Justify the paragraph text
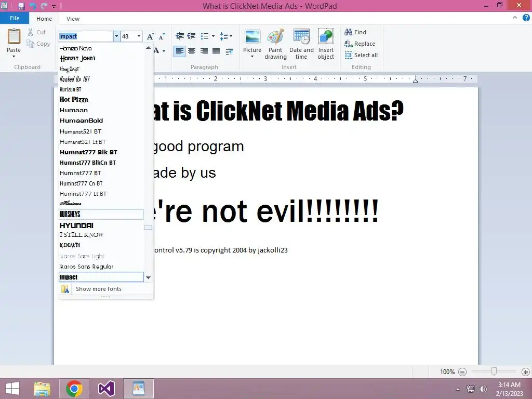The height and width of the screenshot is (399, 532). point(216,51)
